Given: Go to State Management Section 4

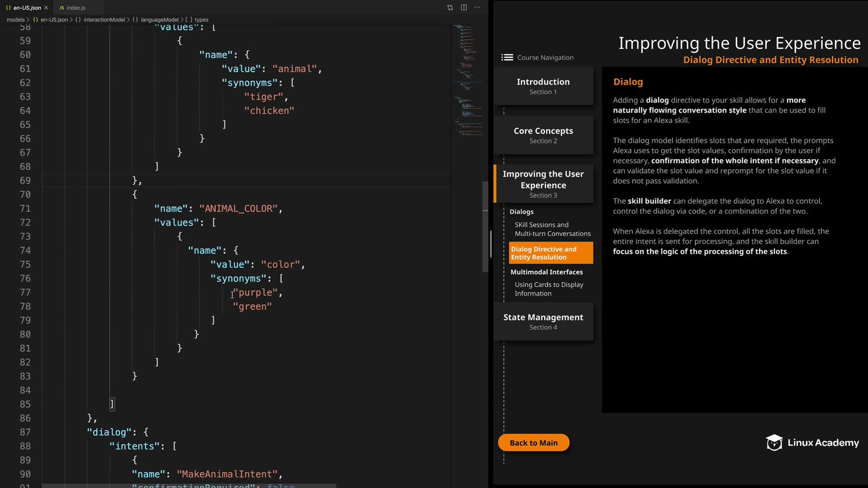Looking at the screenshot, I should tap(543, 322).
